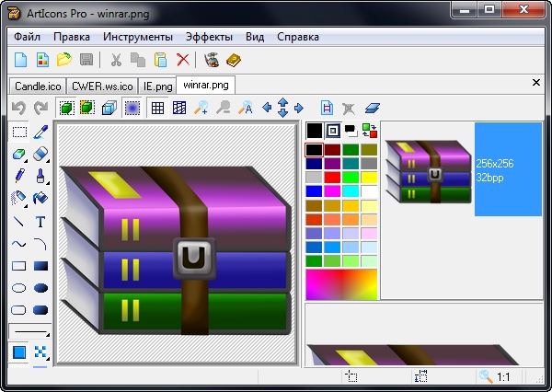Toggle the pixel grid display
The height and width of the screenshot is (392, 552).
tap(157, 108)
